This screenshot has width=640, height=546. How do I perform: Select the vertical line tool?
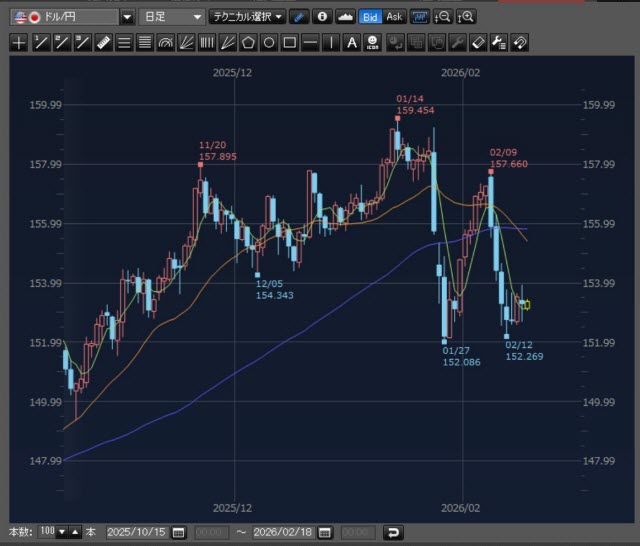331,42
